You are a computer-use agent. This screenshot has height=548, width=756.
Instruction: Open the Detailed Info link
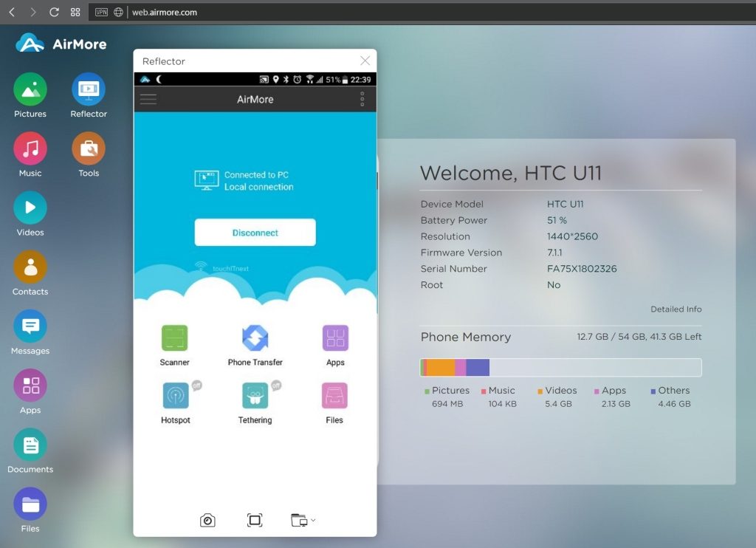(x=676, y=309)
